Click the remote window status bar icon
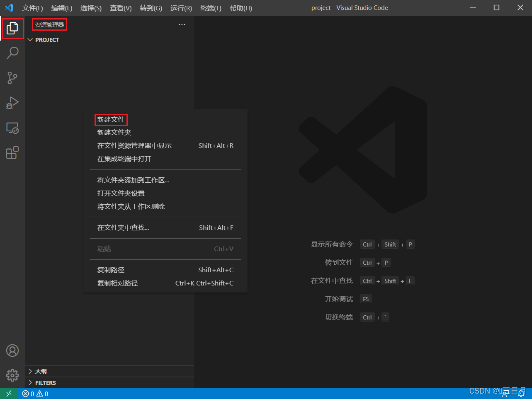The width and height of the screenshot is (532, 399). tap(9, 394)
